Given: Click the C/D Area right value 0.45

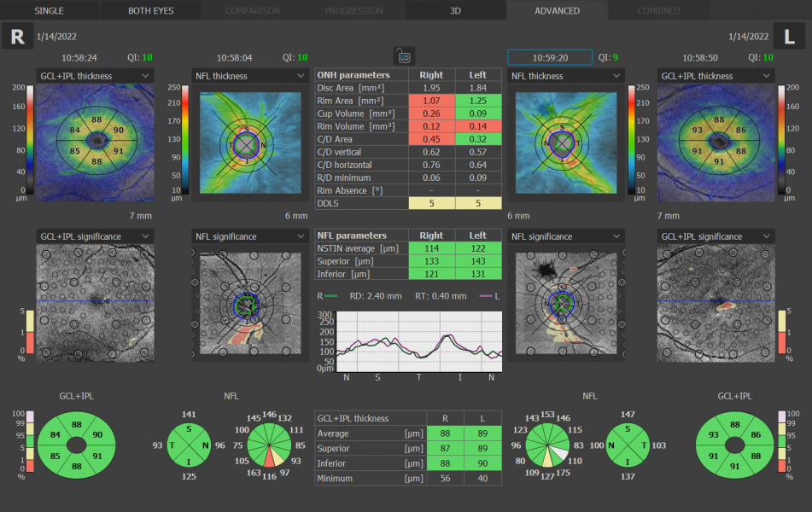Looking at the screenshot, I should [431, 139].
